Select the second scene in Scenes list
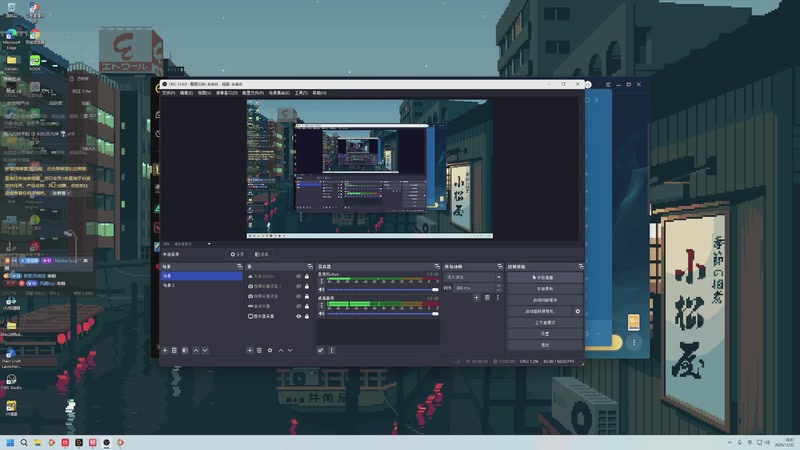Image resolution: width=800 pixels, height=450 pixels. [202, 285]
